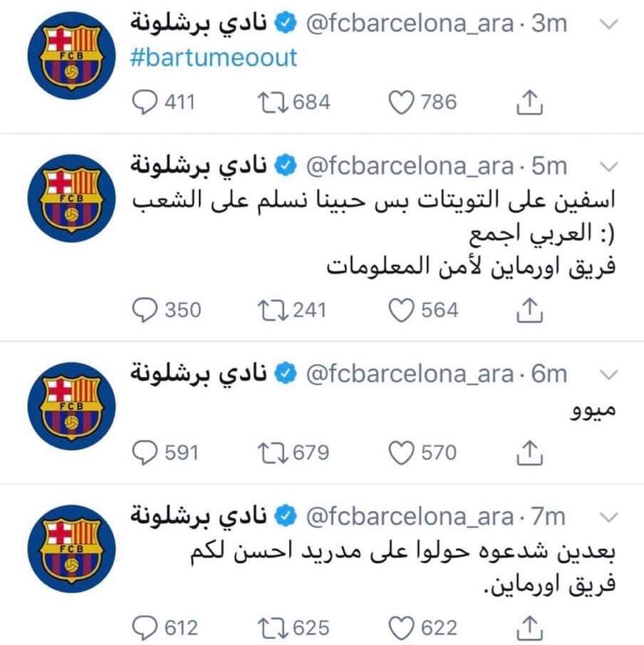Open the chevron menu on the 6m tweet
Viewport: 644px width, 645px height.
click(609, 374)
